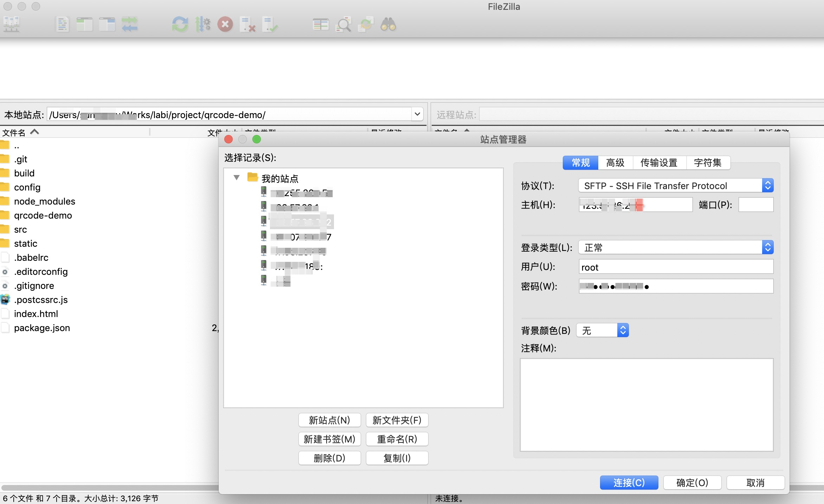The width and height of the screenshot is (824, 504).
Task: Create a new site with 新站点(N)
Action: pos(329,420)
